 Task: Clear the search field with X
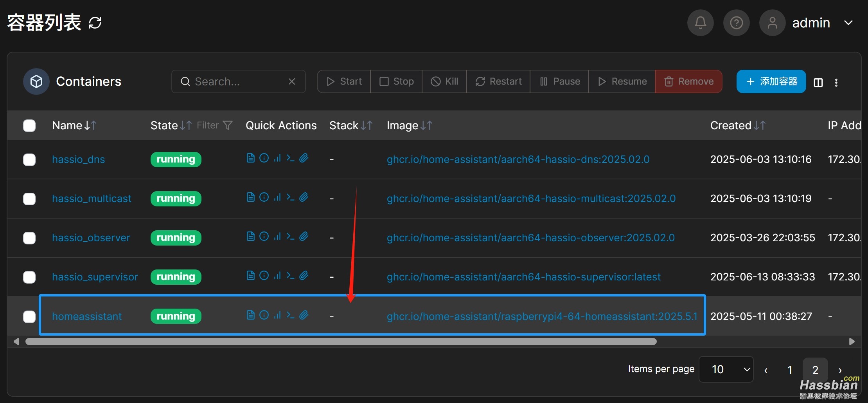coord(291,81)
